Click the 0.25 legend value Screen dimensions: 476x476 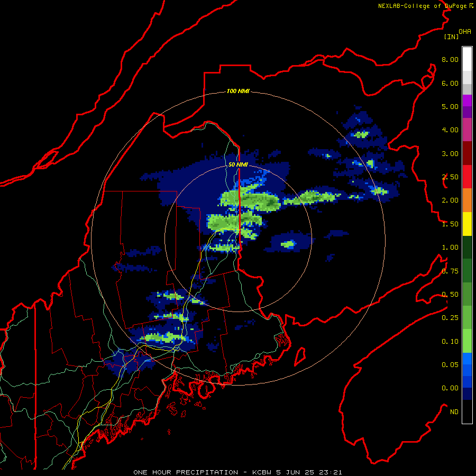click(450, 318)
